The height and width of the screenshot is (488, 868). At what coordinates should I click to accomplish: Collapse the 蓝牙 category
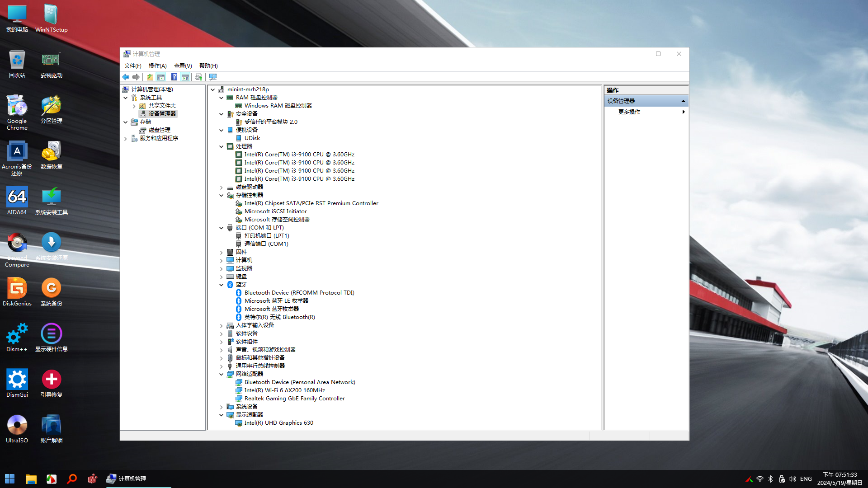click(x=221, y=285)
